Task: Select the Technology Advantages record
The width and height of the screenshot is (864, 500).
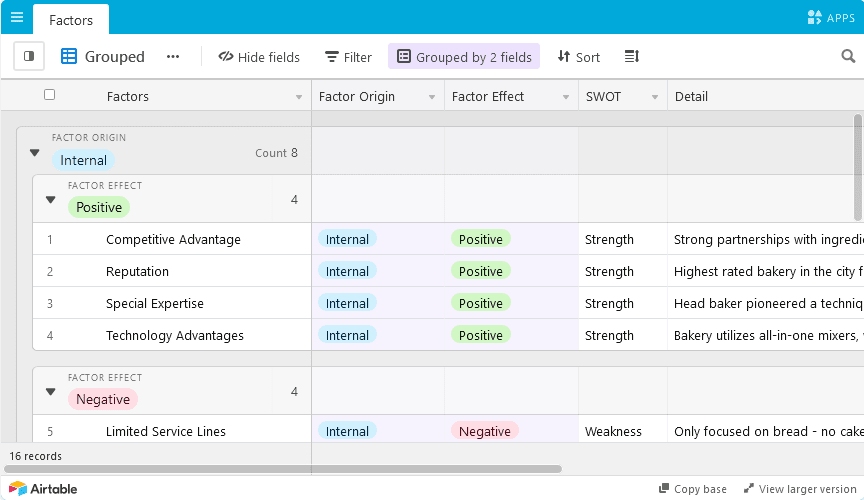Action: (175, 335)
